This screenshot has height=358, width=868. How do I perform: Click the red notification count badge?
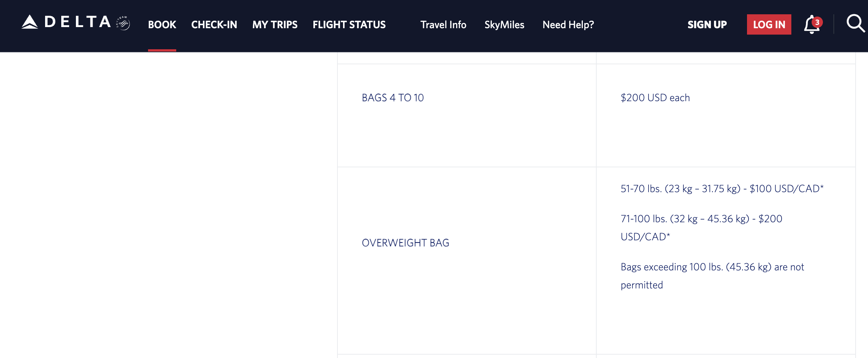point(817,22)
